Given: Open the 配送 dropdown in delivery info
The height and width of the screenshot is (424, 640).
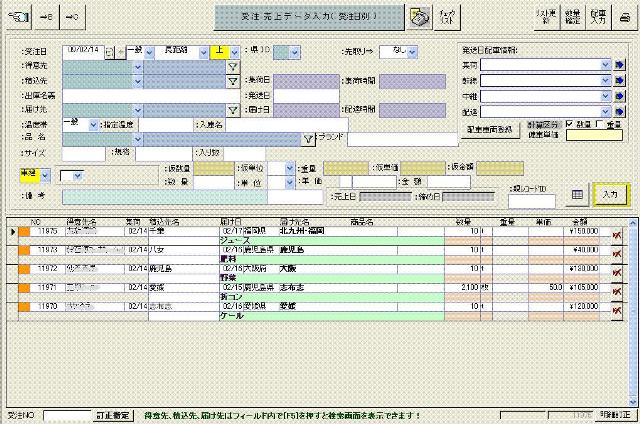Looking at the screenshot, I should tap(605, 112).
